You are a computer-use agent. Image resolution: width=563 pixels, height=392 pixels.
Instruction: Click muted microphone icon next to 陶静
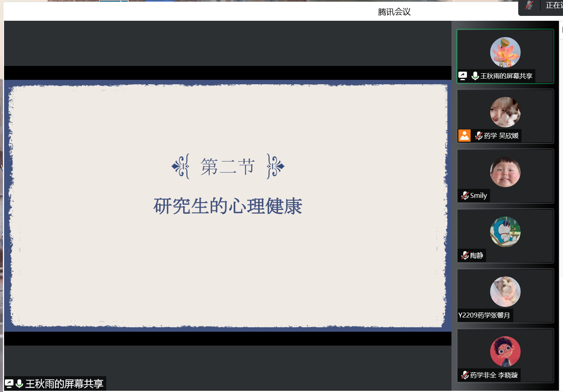click(465, 255)
